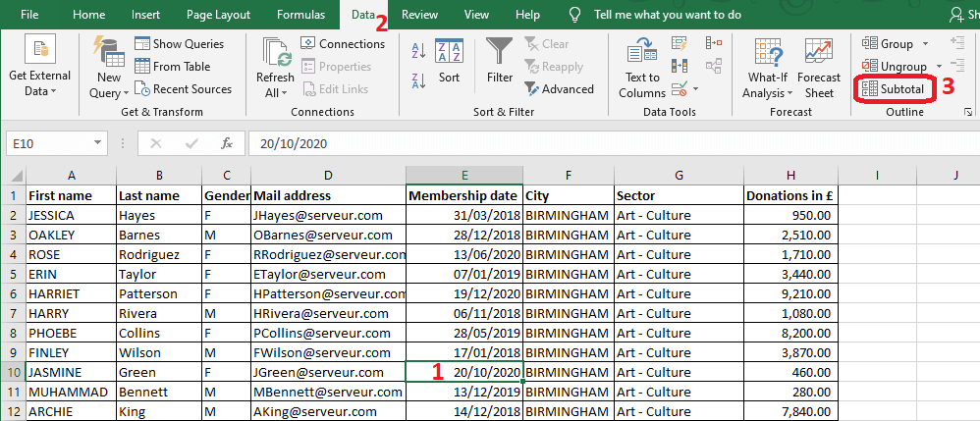The image size is (980, 421).
Task: Click the Insert Function fx icon
Action: tap(227, 143)
